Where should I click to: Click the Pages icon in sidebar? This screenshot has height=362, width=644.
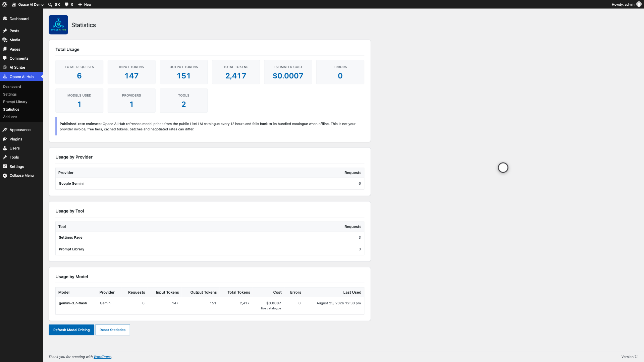5,49
